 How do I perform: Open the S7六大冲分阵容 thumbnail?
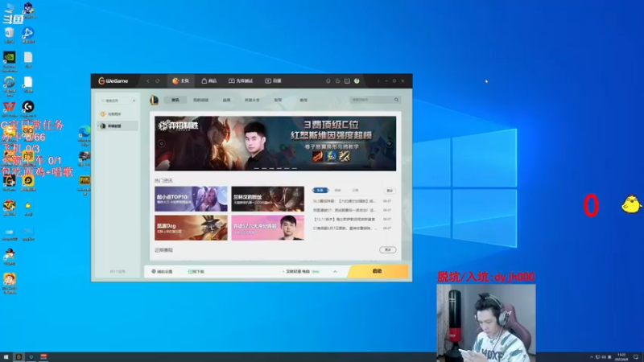coord(267,228)
